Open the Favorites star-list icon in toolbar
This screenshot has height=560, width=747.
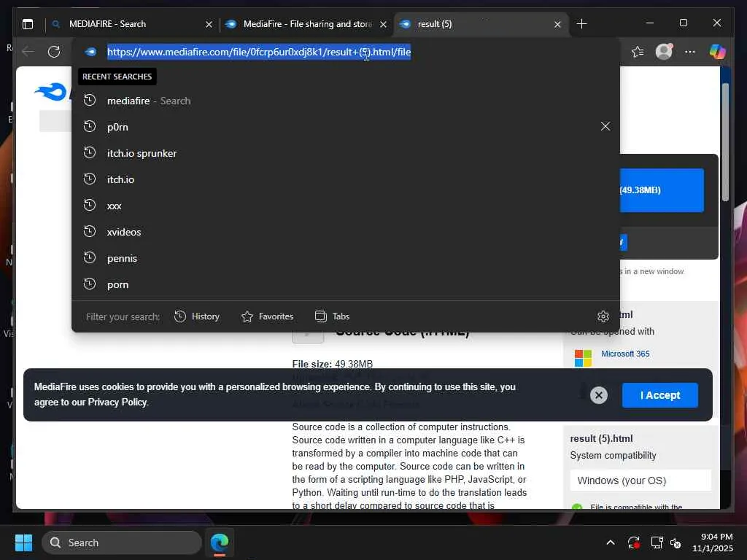point(638,52)
